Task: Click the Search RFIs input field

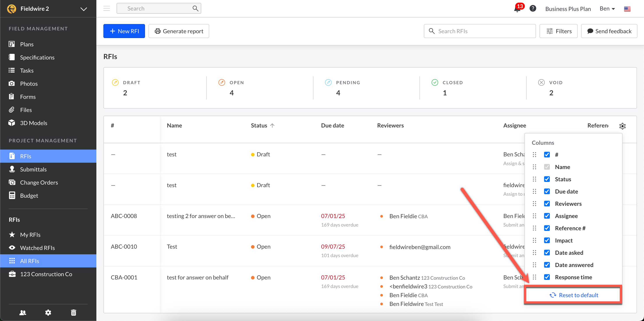Action: [x=479, y=31]
